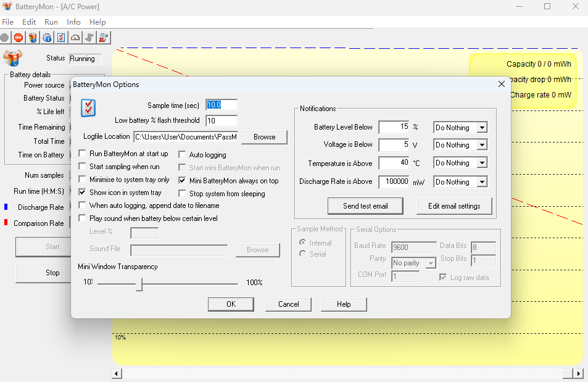Open the Info menu
Viewport: 588px width, 382px height.
tap(73, 22)
